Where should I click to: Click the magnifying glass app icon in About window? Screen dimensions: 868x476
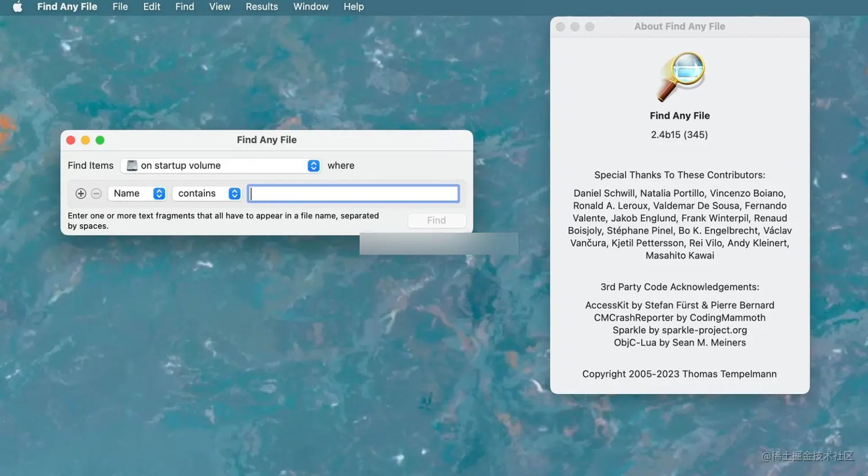[681, 77]
